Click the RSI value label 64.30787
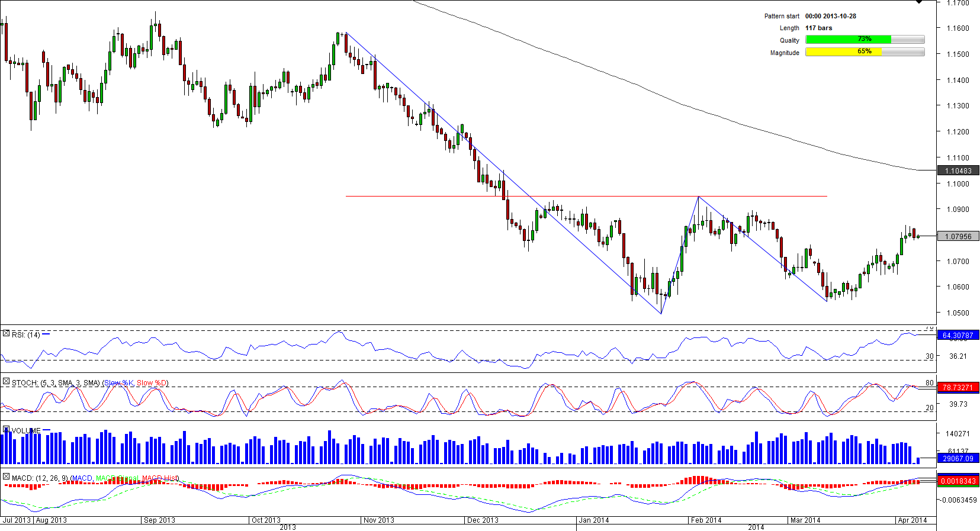Viewport: 980px width, 531px height. (958, 335)
